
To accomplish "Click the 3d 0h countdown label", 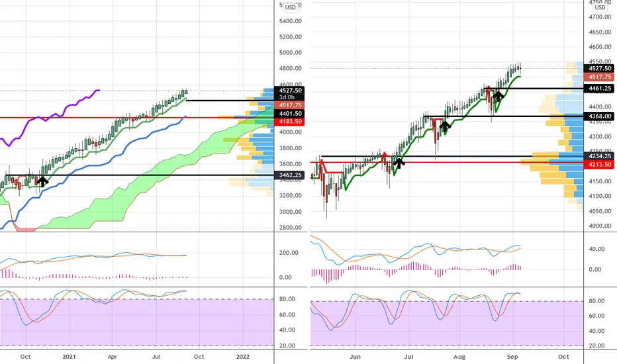I will click(287, 97).
